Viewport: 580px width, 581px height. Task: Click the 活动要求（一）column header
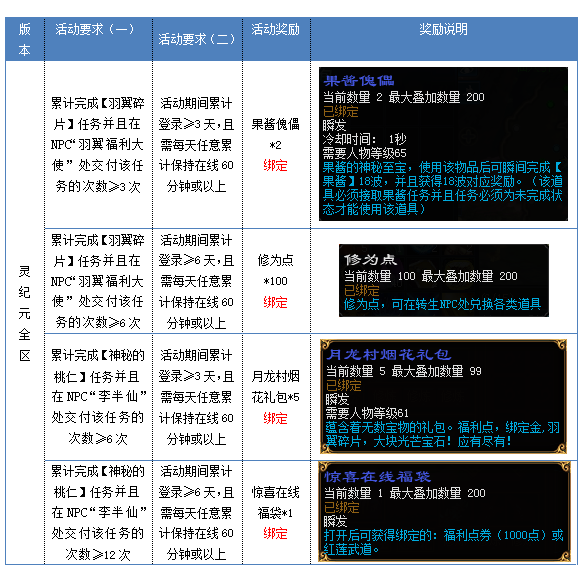[x=98, y=39]
